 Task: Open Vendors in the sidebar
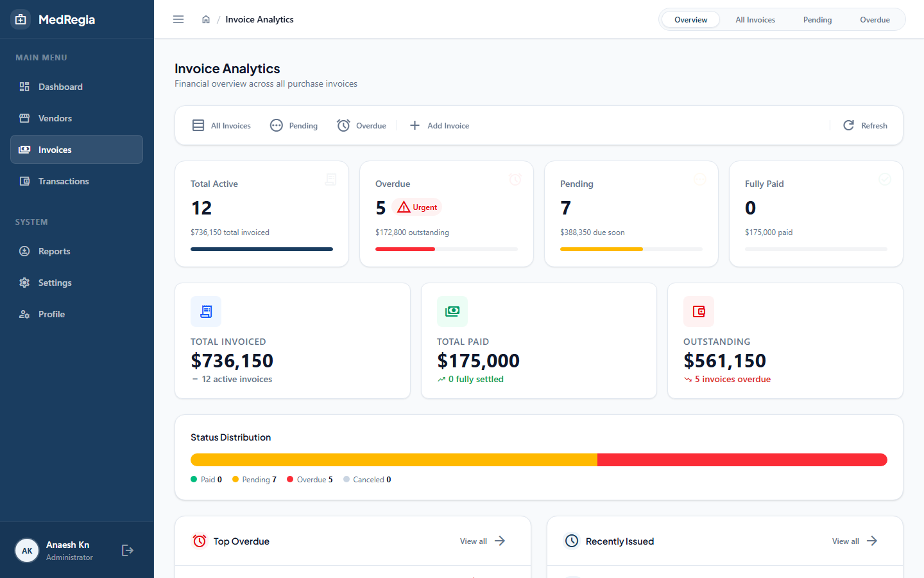click(x=76, y=118)
